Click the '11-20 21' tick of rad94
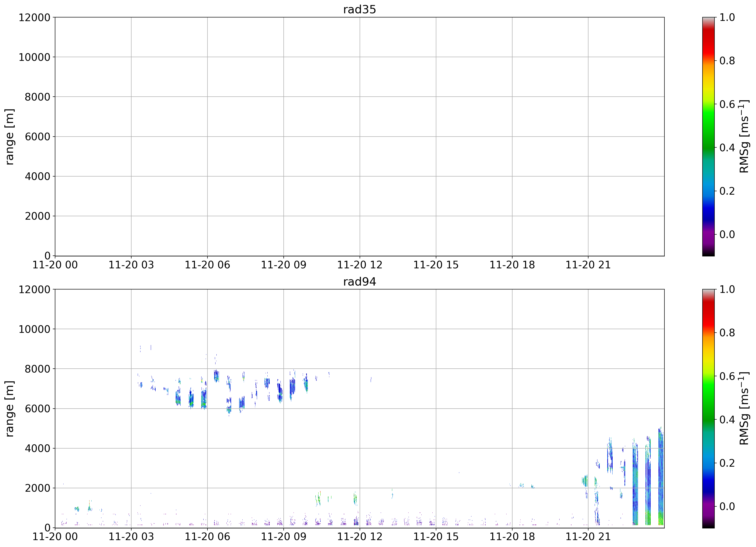This screenshot has width=756, height=547. pos(588,537)
